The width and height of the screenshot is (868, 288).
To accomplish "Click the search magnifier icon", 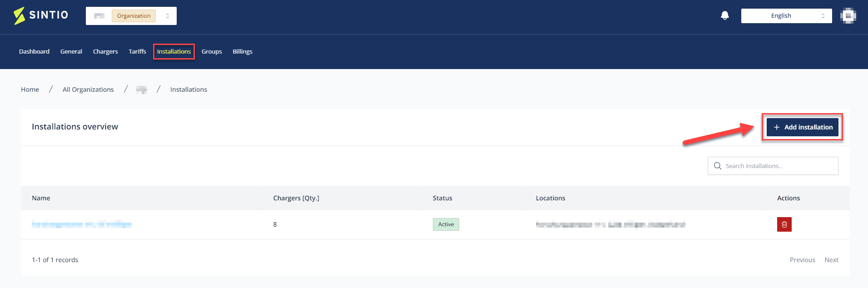I will pos(718,166).
